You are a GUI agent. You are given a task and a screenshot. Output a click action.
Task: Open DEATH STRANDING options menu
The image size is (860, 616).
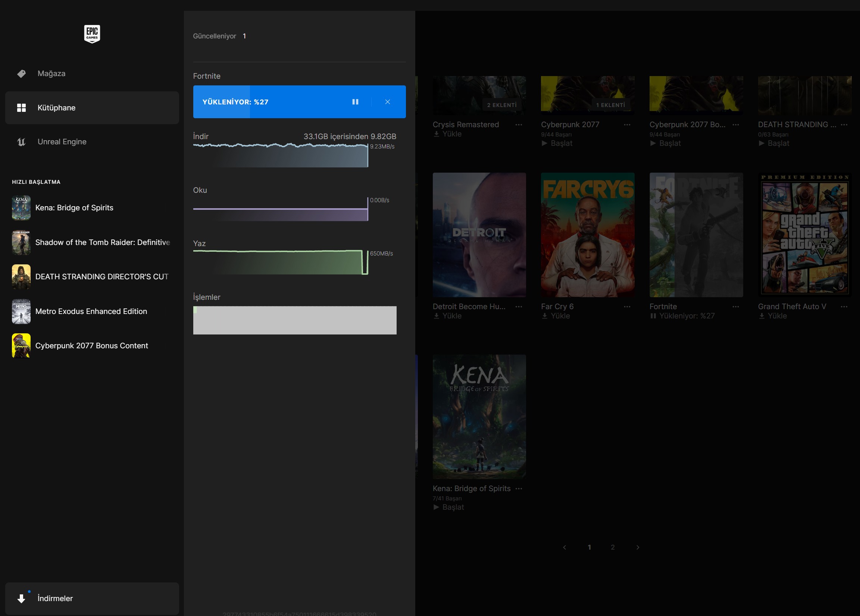[x=844, y=125]
